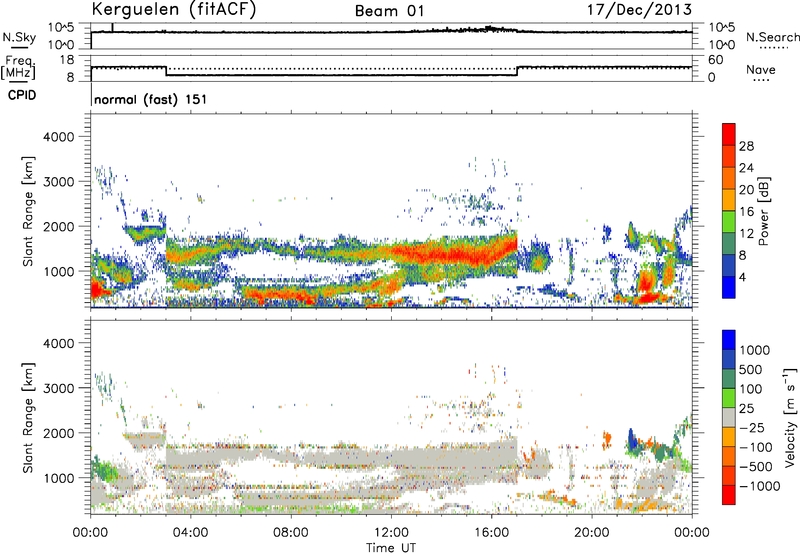The width and height of the screenshot is (800, 554).
Task: Select the "04:00" time tick label
Action: (x=190, y=533)
